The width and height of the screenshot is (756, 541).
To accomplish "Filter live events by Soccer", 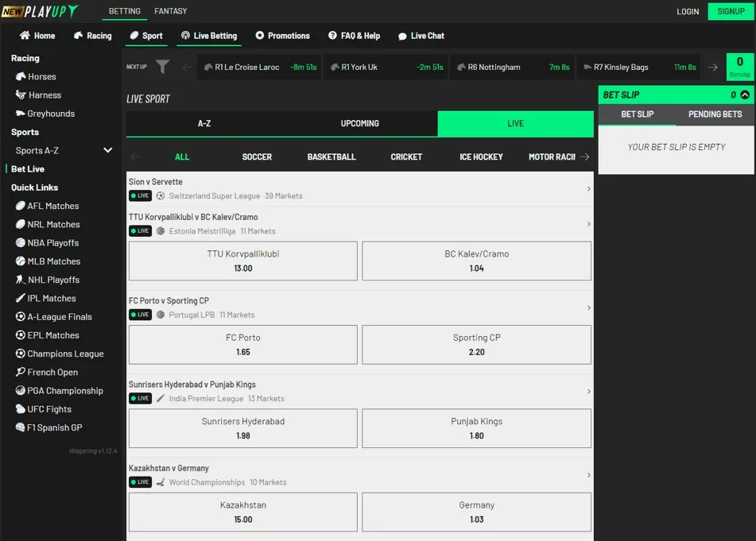I will click(257, 157).
